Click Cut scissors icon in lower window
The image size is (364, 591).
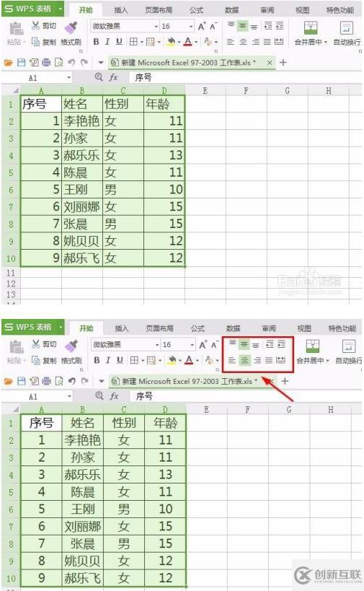[36, 343]
